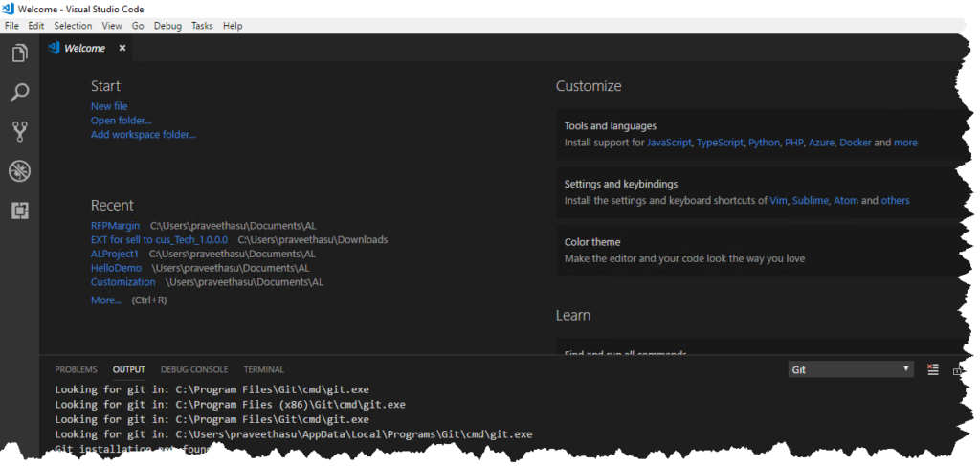Install Atom keybindings link
Screen dimensions: 980x466
click(846, 201)
